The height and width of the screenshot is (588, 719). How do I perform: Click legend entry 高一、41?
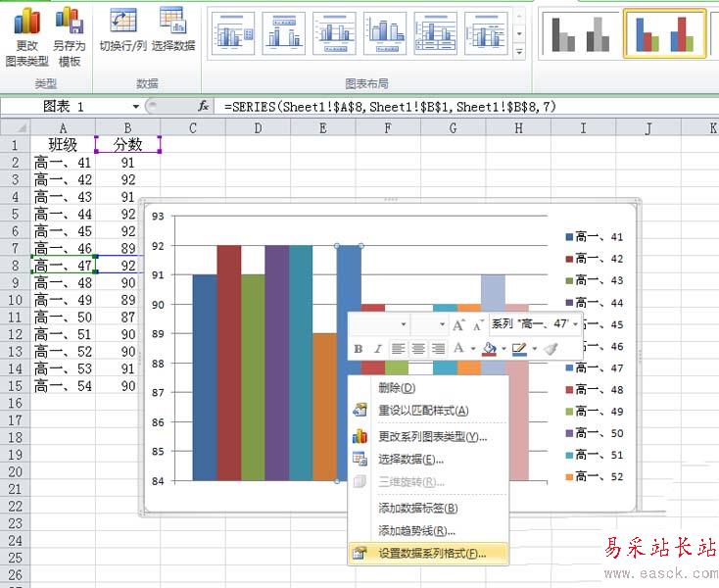pos(595,236)
